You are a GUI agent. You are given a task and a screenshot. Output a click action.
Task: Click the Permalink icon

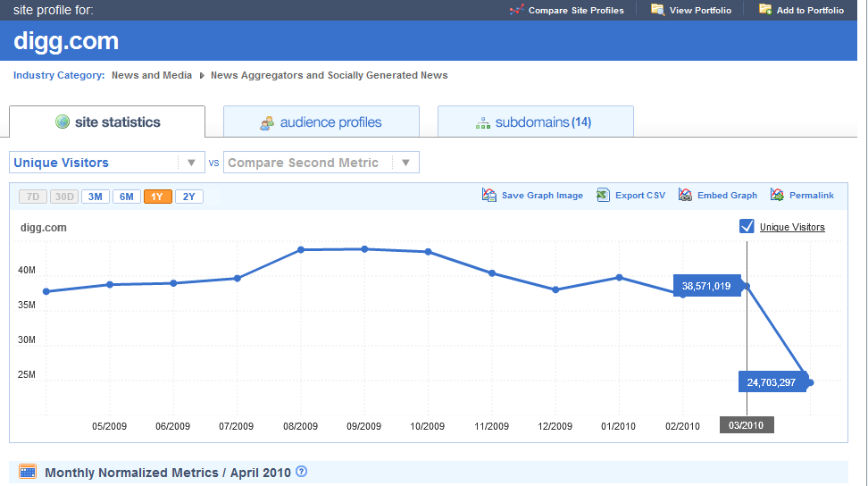coord(777,195)
